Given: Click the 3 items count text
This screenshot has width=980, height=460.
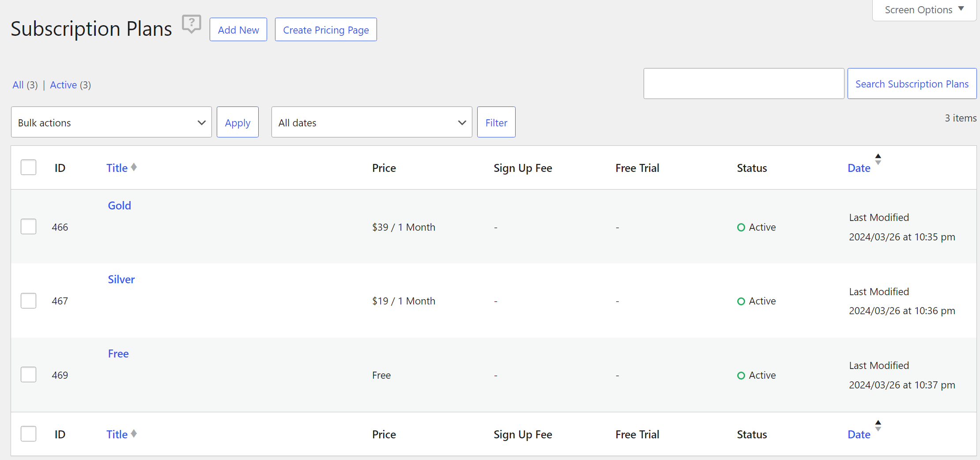Looking at the screenshot, I should [961, 118].
